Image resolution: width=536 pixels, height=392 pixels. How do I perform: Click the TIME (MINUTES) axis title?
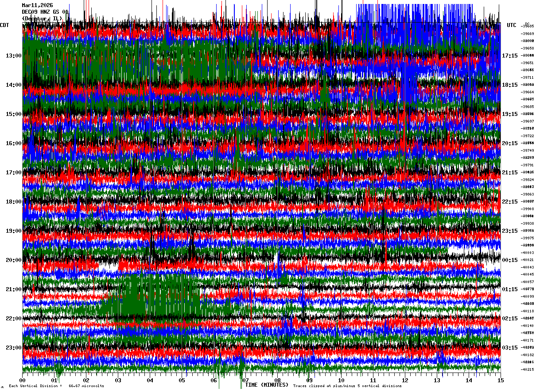point(267,385)
